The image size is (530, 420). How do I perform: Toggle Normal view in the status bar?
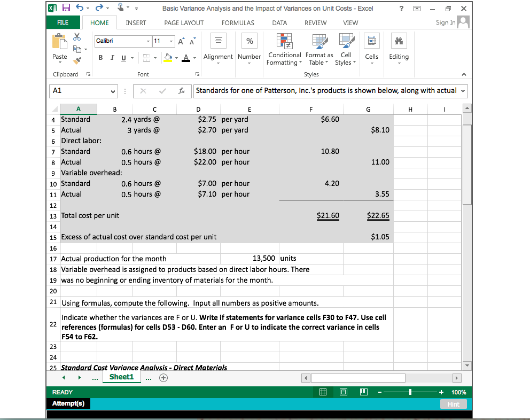[x=323, y=392]
